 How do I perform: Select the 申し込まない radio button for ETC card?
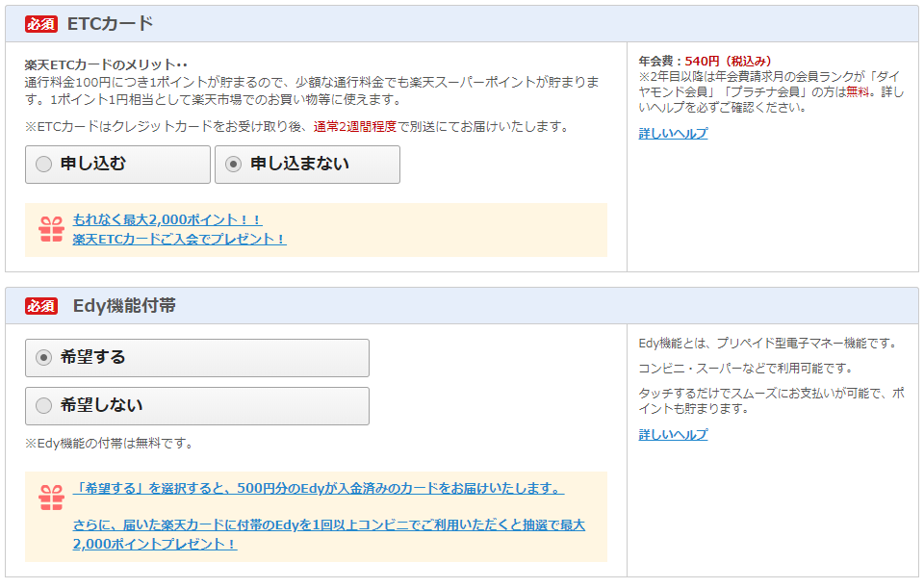click(x=233, y=164)
